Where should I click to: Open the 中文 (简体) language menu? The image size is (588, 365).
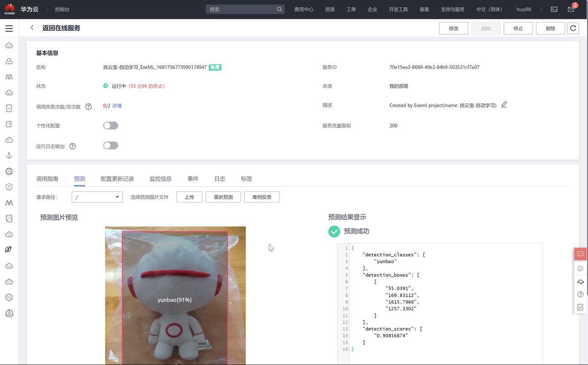coord(489,9)
